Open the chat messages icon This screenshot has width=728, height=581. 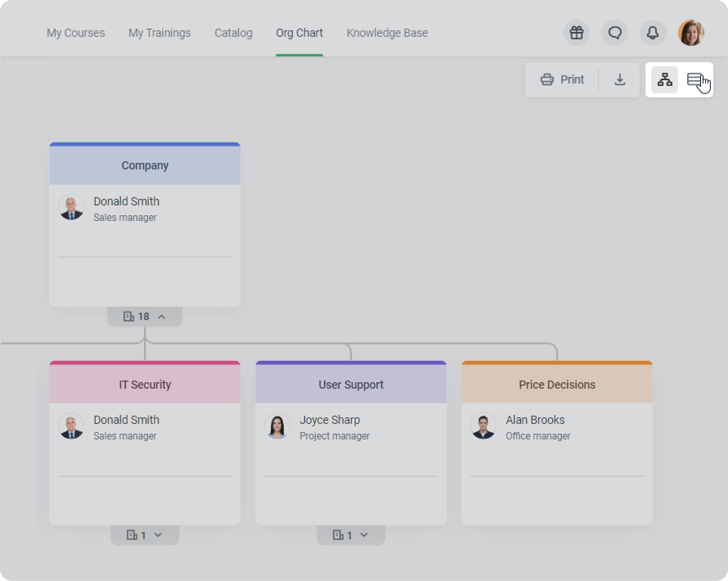pyautogui.click(x=615, y=33)
